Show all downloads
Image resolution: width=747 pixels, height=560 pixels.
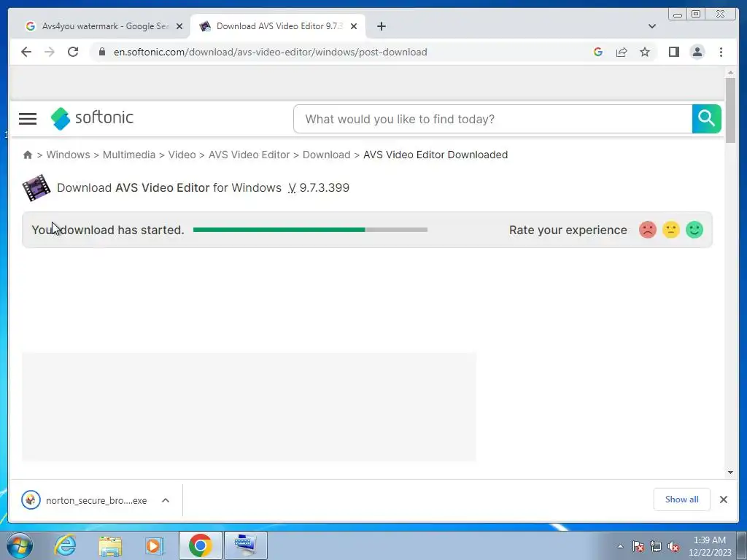pyautogui.click(x=682, y=499)
